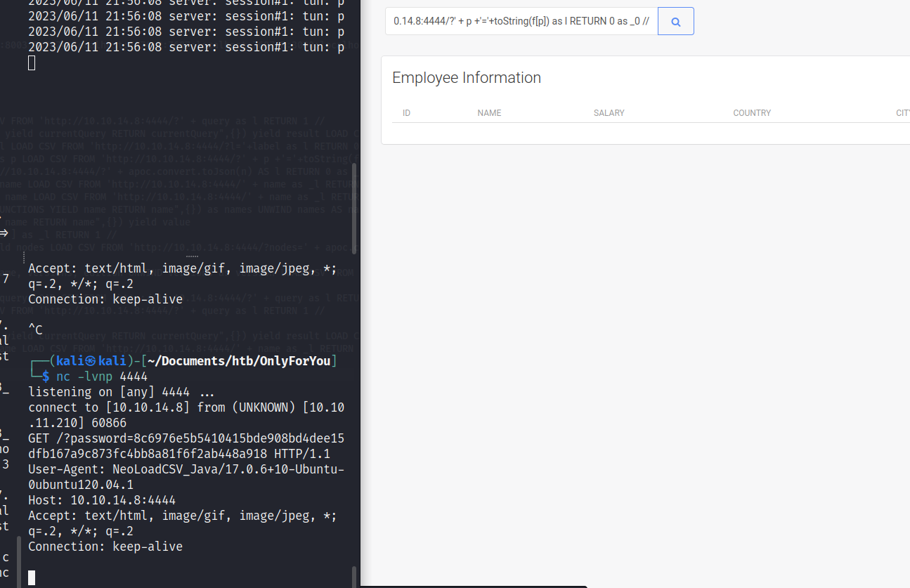Click the Employee Information heading
910x588 pixels.
[x=467, y=78]
